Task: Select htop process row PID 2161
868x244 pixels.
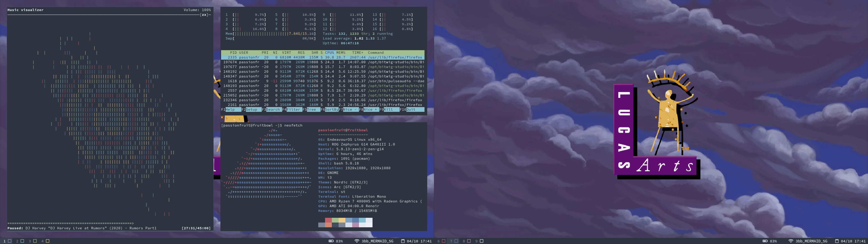Action: click(x=323, y=104)
